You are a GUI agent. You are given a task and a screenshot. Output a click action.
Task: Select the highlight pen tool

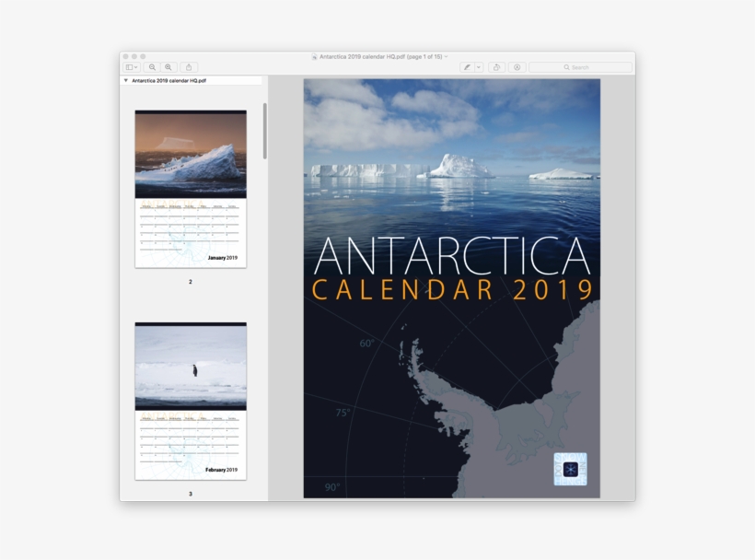(x=467, y=67)
